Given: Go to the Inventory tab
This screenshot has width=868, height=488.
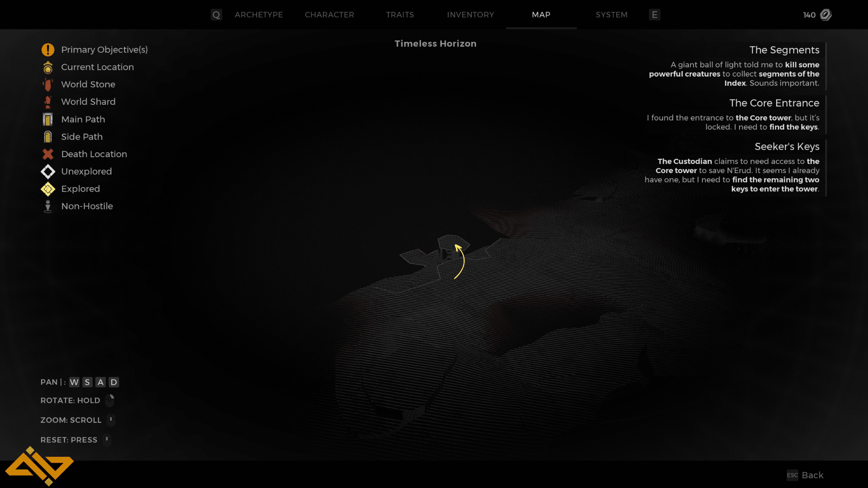Looking at the screenshot, I should pyautogui.click(x=470, y=14).
